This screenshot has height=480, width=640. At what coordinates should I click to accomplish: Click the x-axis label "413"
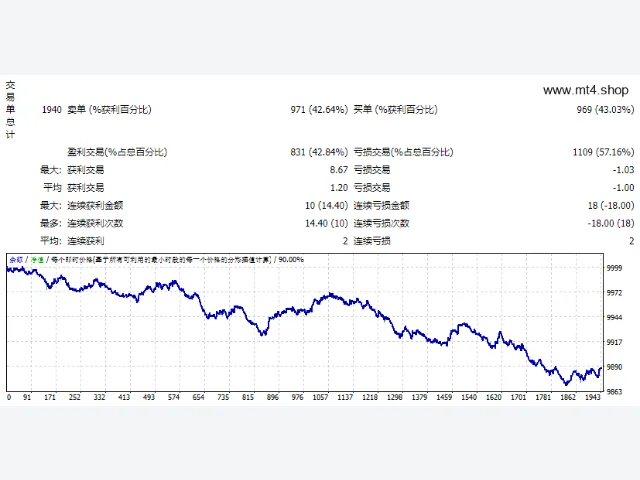124,397
